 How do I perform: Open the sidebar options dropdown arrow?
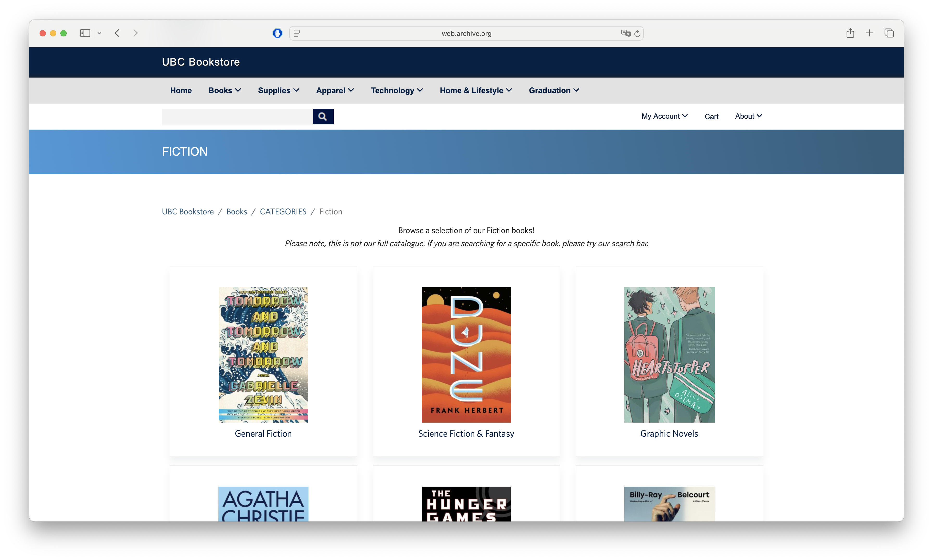click(x=99, y=33)
